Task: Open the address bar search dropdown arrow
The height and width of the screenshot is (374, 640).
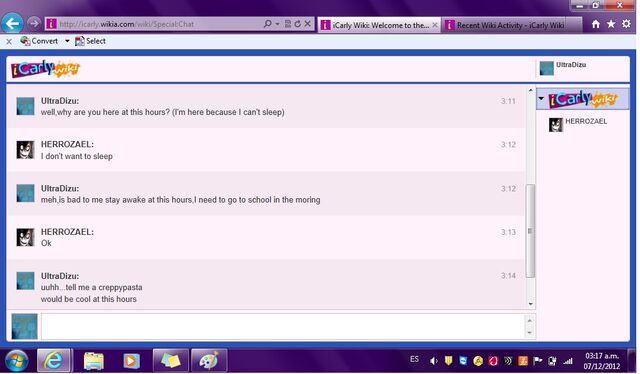Action: [278, 24]
